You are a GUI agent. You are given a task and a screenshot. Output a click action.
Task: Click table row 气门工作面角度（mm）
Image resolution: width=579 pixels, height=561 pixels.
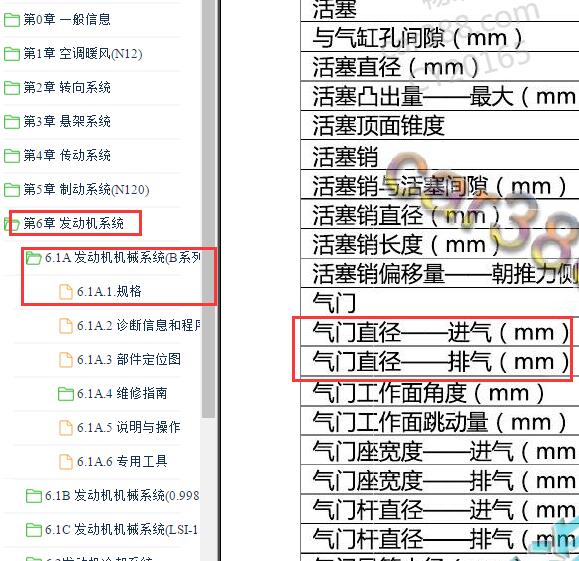tap(440, 391)
